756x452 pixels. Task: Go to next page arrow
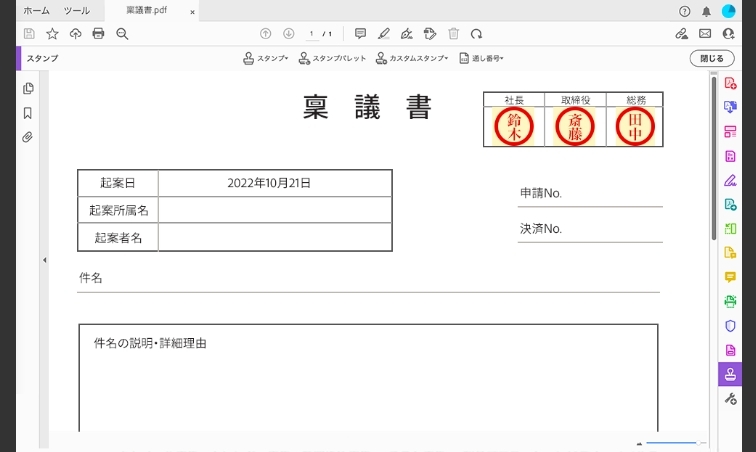[288, 34]
